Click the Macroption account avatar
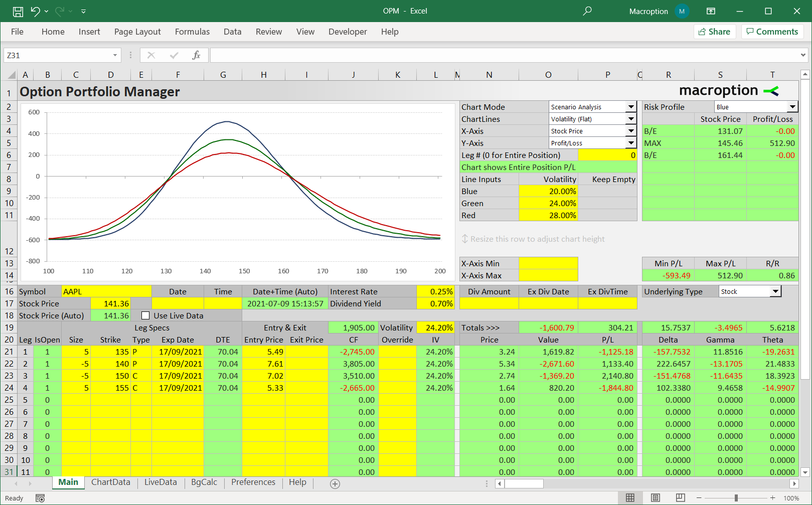812x505 pixels. click(x=682, y=11)
